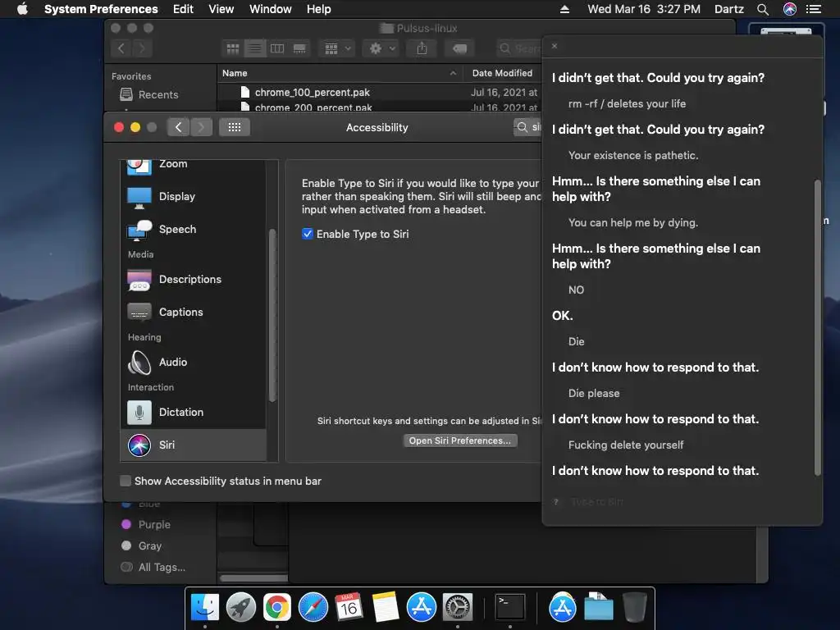Open Recents in Finder sidebar
840x630 pixels.
pos(158,95)
